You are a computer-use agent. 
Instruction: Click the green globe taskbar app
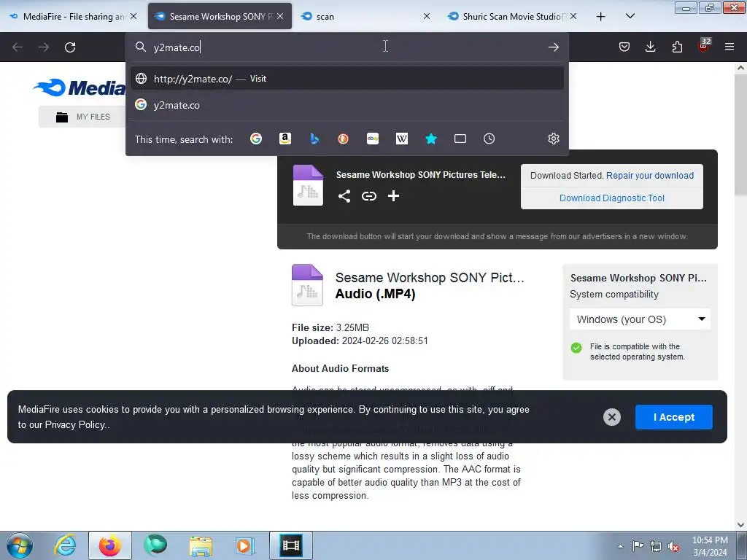pyautogui.click(x=155, y=545)
